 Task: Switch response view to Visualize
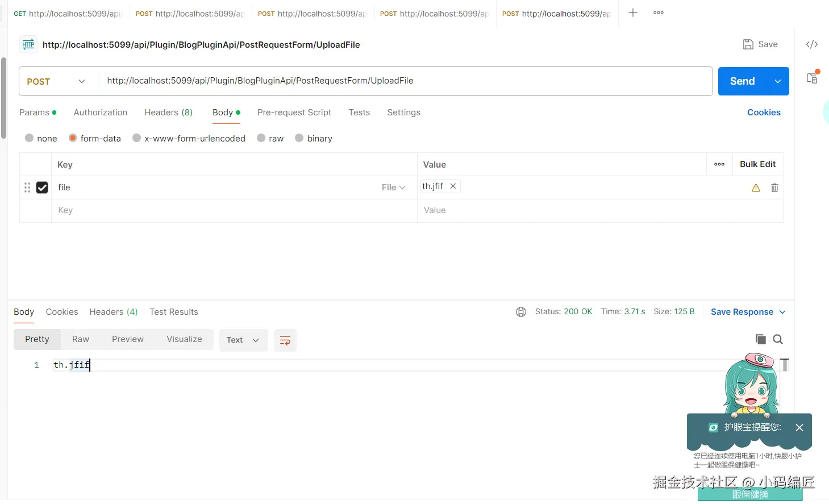click(x=184, y=339)
